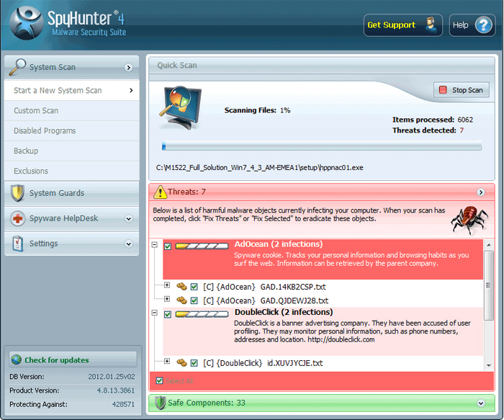
Task: Click the yellow warning triangle by Threats
Action: click(160, 192)
